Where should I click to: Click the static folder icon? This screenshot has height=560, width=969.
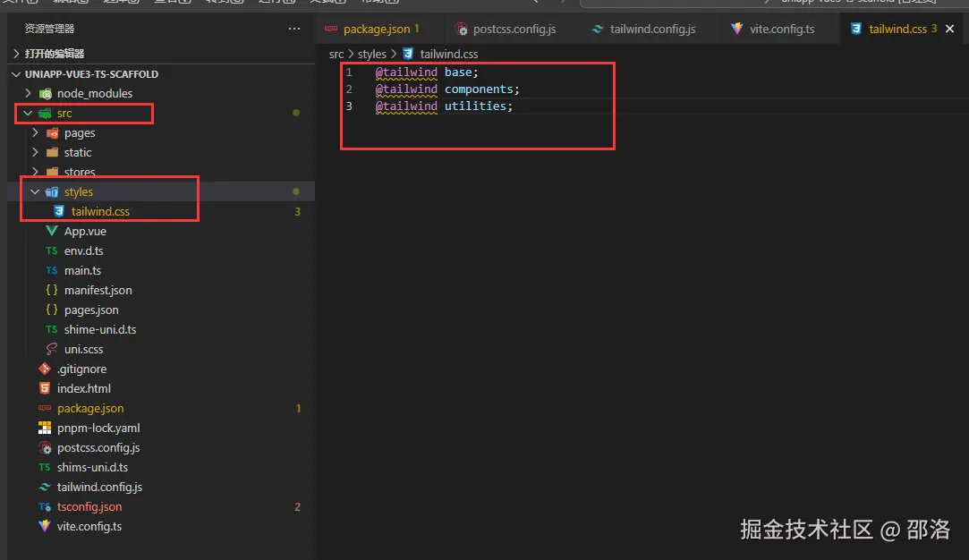click(x=53, y=152)
